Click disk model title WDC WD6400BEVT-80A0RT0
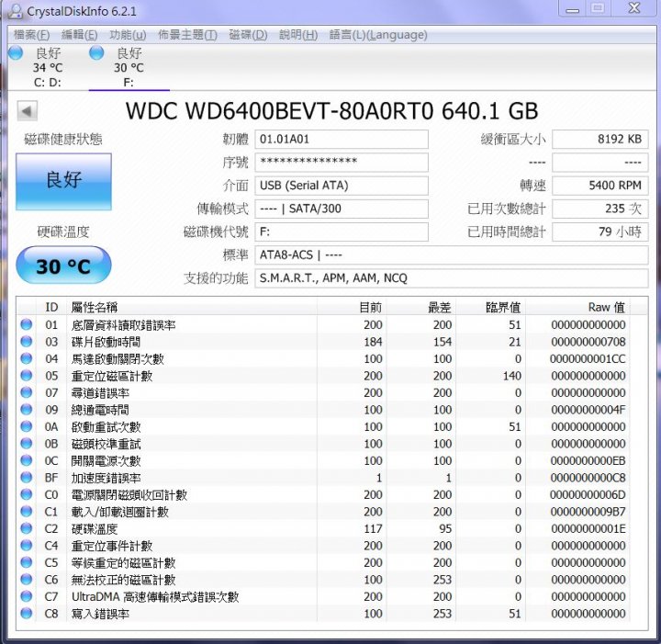The image size is (661, 644). 331,111
